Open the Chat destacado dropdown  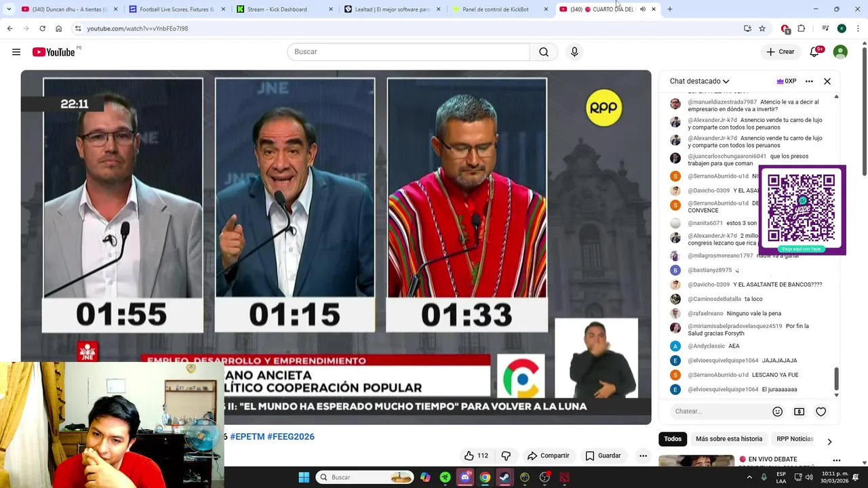[699, 81]
